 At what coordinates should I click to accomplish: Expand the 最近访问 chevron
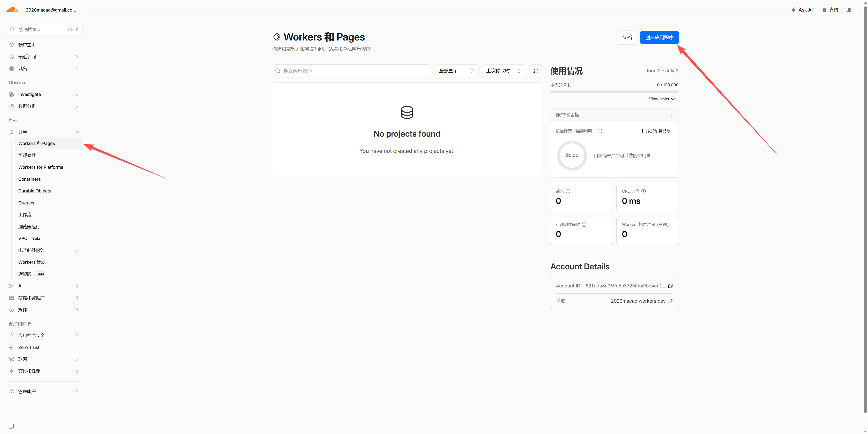point(77,57)
